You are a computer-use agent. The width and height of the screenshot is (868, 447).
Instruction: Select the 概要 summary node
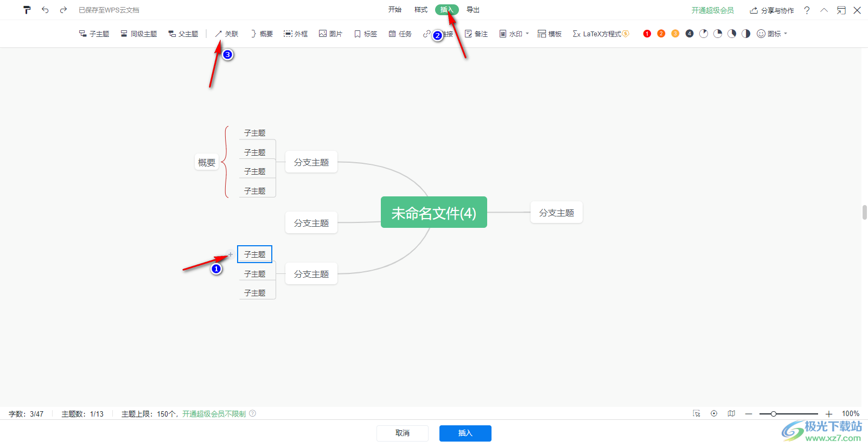[x=207, y=162]
